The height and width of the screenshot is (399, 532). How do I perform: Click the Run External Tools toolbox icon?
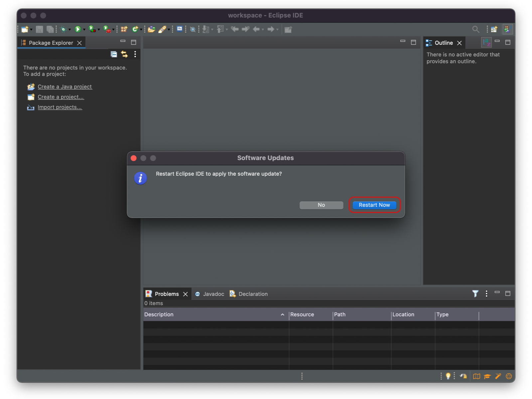[107, 29]
